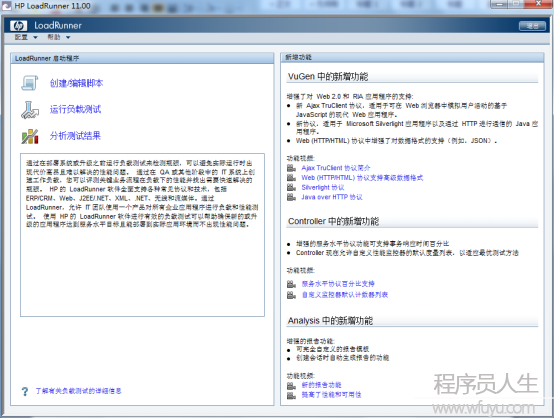Click the video icon beside 服务水平协议百分比支持
Viewport: 554px width, 418px height.
[x=291, y=284]
